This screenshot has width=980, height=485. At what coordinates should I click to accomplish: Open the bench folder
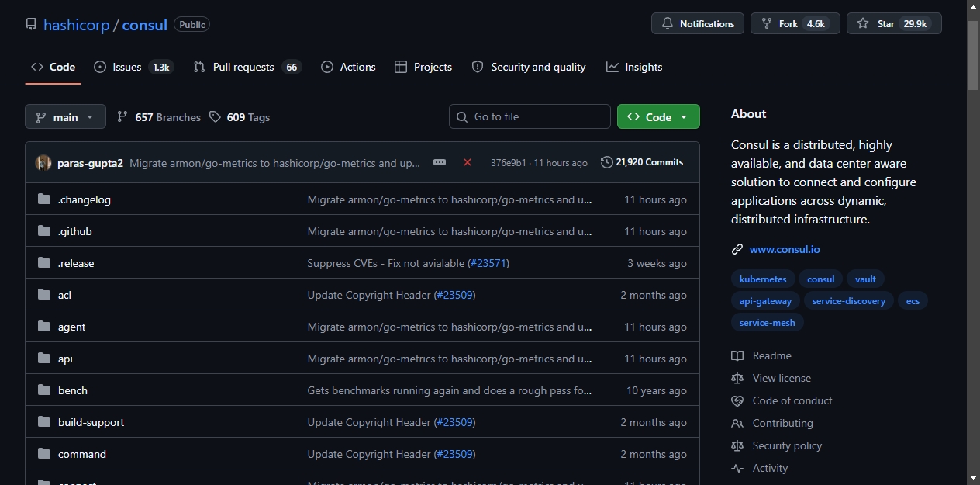point(73,390)
